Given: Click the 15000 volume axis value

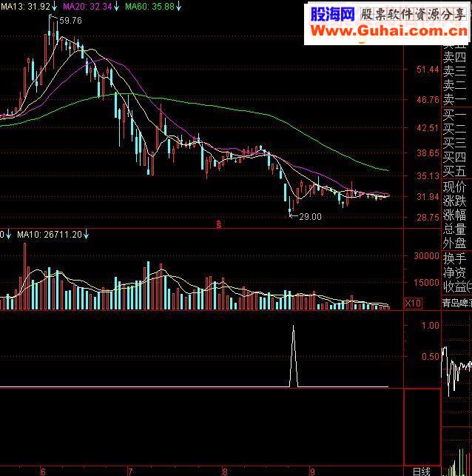Looking at the screenshot, I should [426, 283].
